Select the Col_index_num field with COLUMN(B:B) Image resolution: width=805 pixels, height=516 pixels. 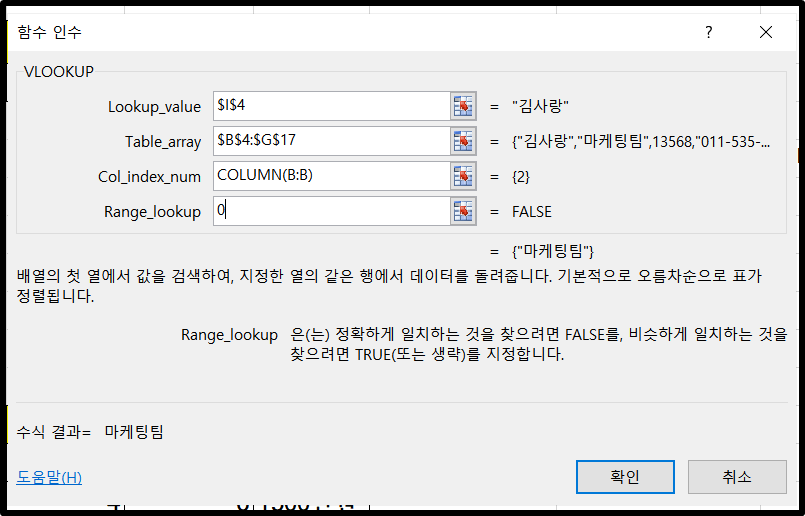point(332,176)
